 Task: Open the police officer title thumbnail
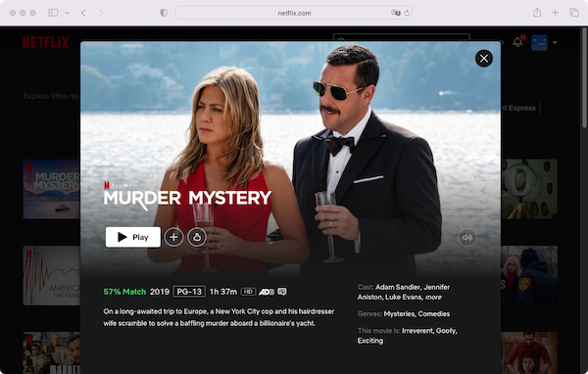(x=529, y=275)
